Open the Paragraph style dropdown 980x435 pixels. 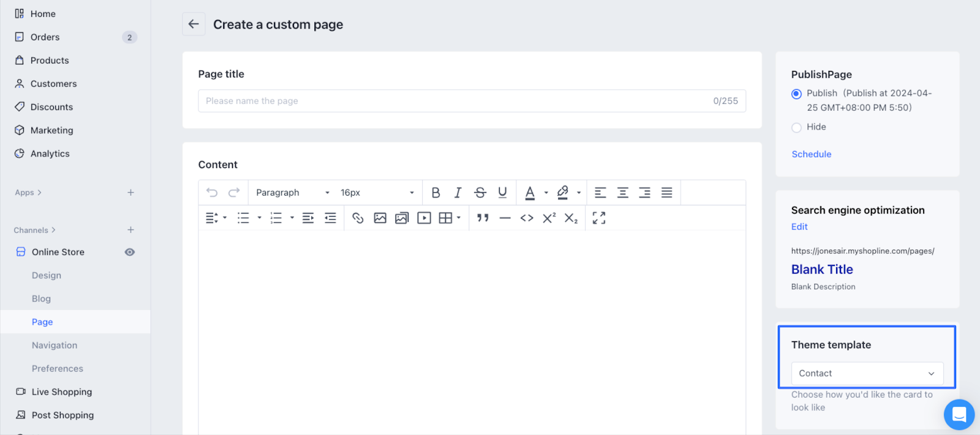[293, 193]
